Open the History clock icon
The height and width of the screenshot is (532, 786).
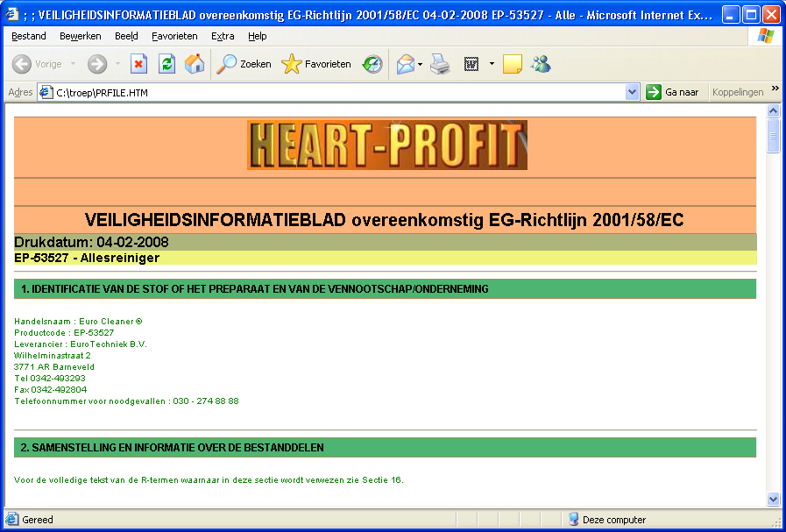click(372, 64)
